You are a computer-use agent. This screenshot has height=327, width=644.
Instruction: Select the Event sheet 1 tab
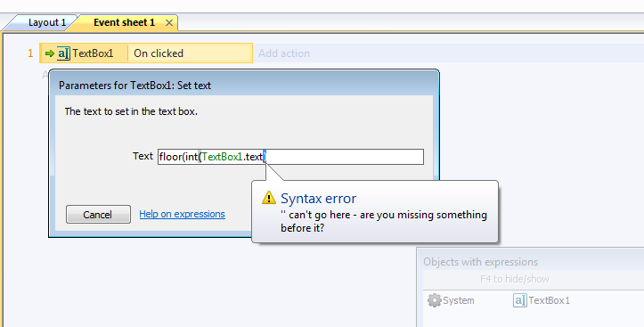[x=124, y=22]
